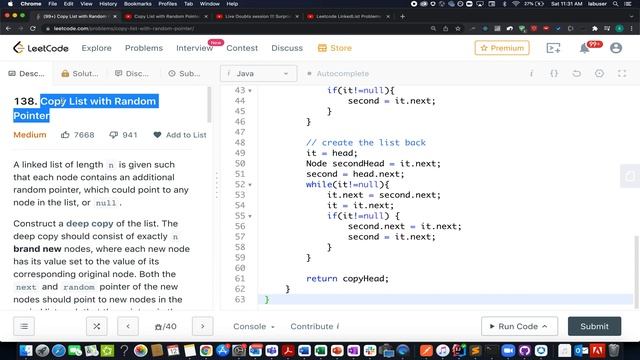Screen dimensions: 640x360
Task: Switch to the Live Doubts session tab
Action: click(x=257, y=16)
